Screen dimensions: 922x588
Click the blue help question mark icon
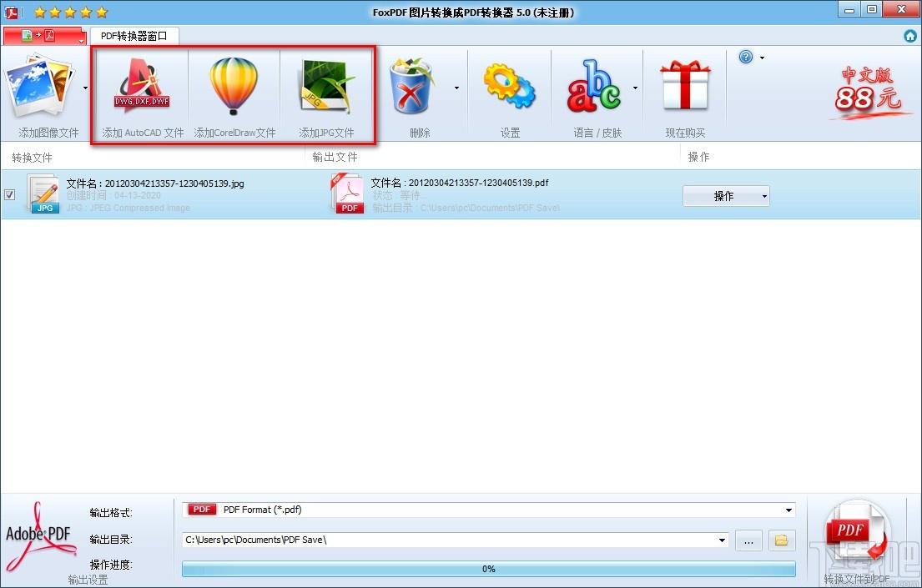pos(746,57)
